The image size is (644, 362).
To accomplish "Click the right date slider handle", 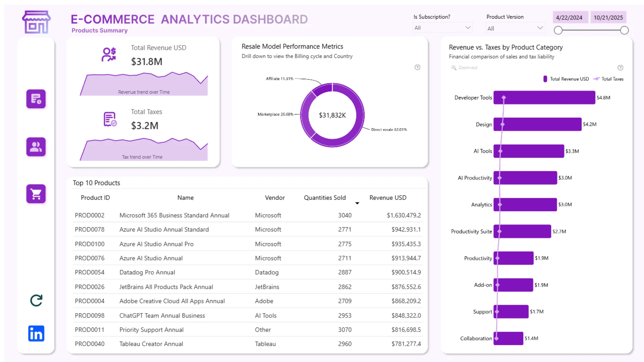I will (x=624, y=31).
